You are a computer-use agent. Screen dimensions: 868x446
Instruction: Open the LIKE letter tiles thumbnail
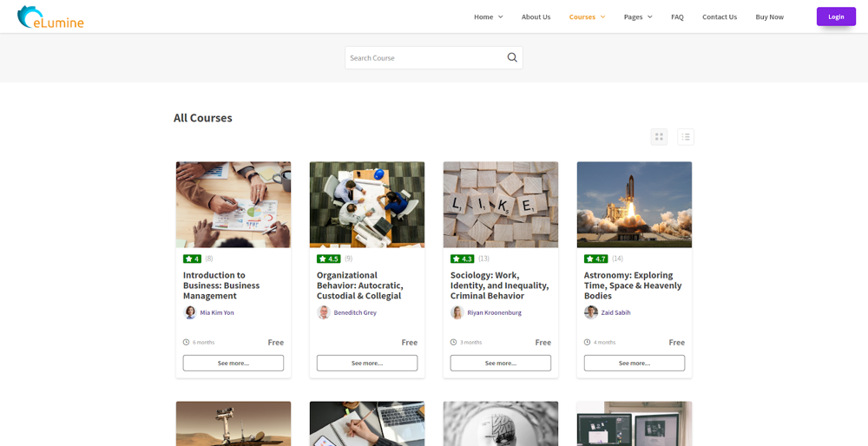point(501,205)
